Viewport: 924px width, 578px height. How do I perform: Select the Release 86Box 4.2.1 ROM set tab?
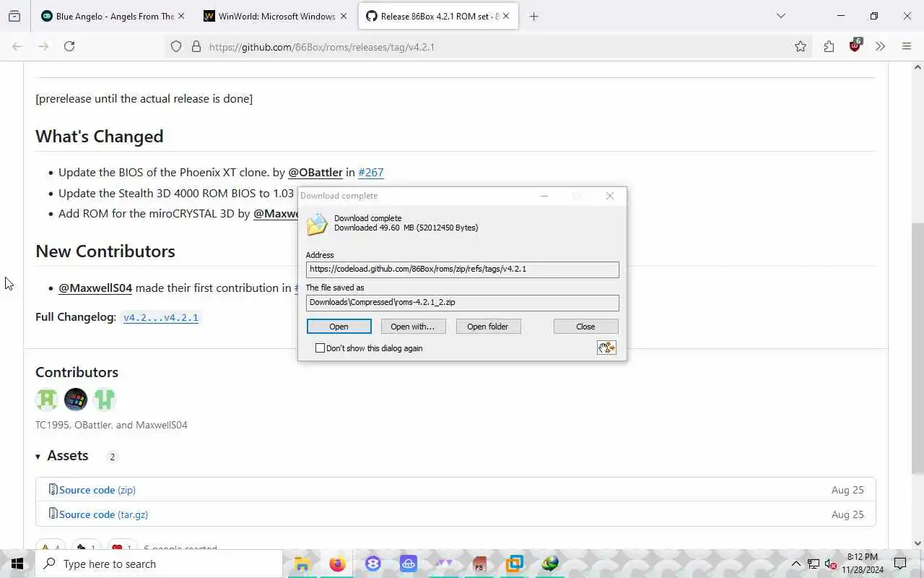click(x=438, y=16)
